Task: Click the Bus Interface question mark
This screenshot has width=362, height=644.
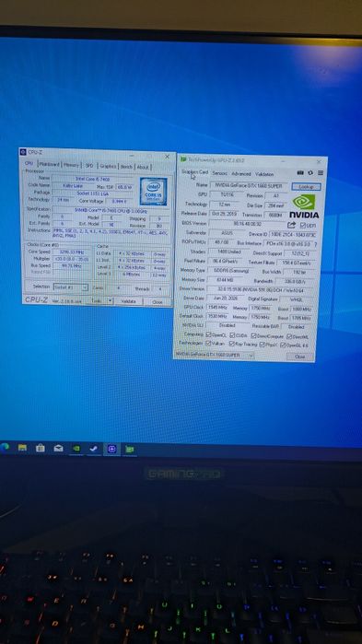Action: point(315,244)
